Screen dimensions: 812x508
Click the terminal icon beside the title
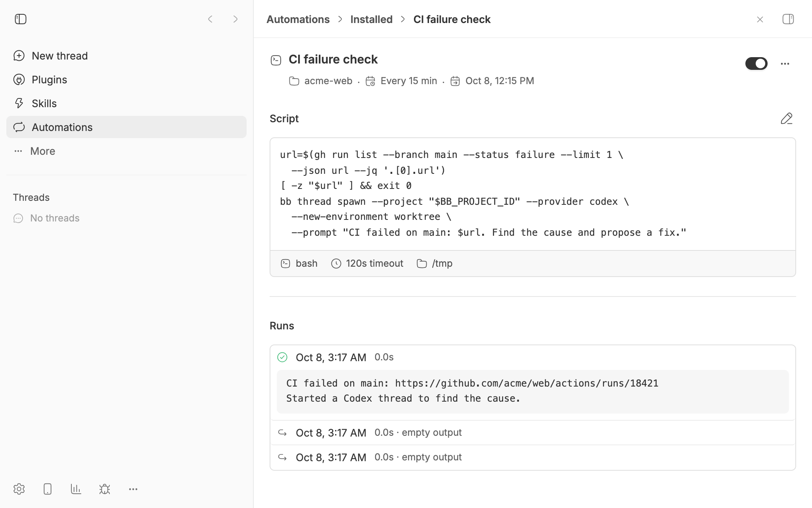276,60
